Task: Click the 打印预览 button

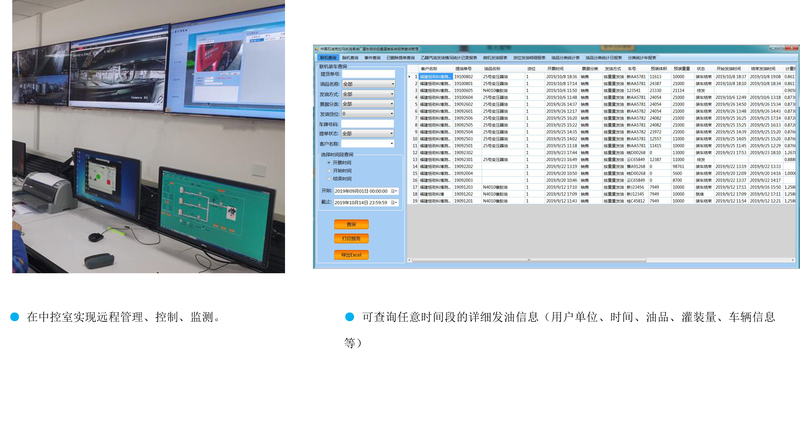Action: coord(351,238)
